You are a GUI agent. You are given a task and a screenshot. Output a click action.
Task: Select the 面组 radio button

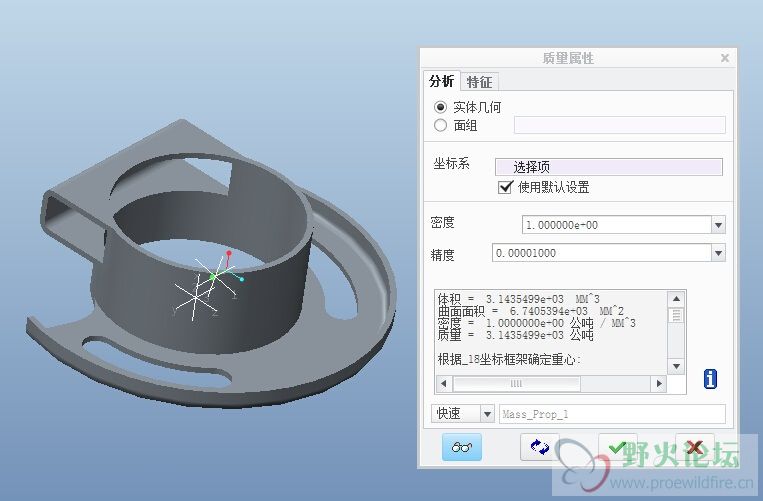coord(440,125)
